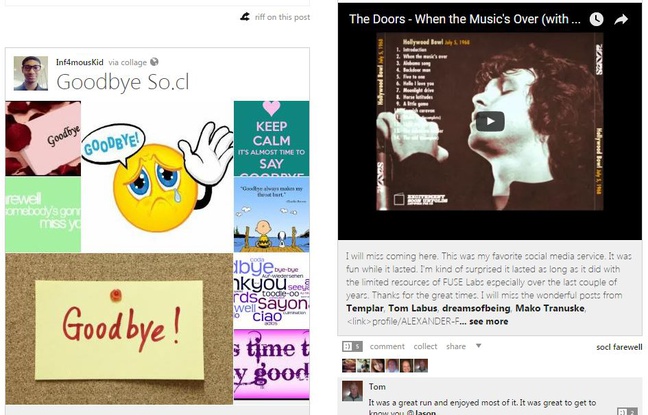648x415 pixels.
Task: Play The Doors video
Action: click(490, 122)
